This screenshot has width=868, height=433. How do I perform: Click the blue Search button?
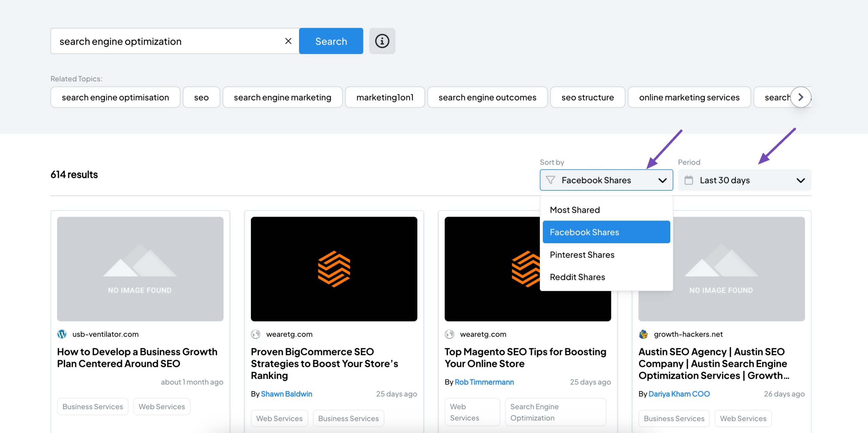click(x=331, y=41)
